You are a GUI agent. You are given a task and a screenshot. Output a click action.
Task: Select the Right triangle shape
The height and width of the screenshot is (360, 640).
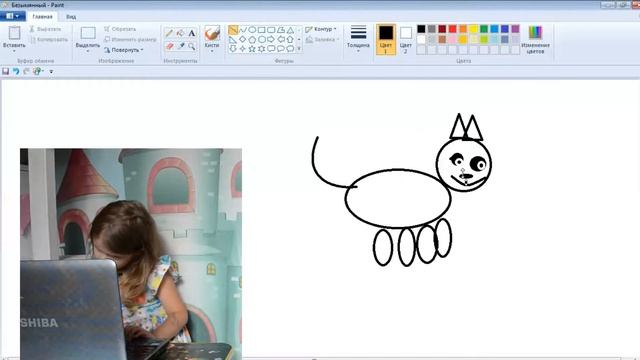tap(233, 39)
